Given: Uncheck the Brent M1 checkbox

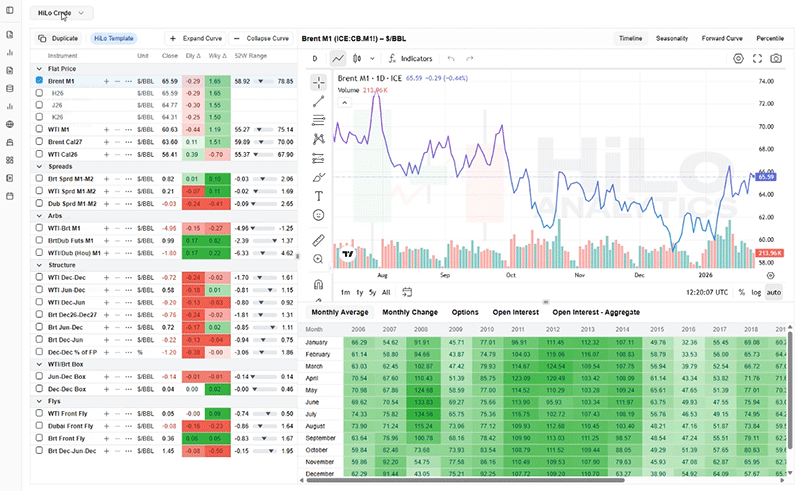Looking at the screenshot, I should 39,81.
